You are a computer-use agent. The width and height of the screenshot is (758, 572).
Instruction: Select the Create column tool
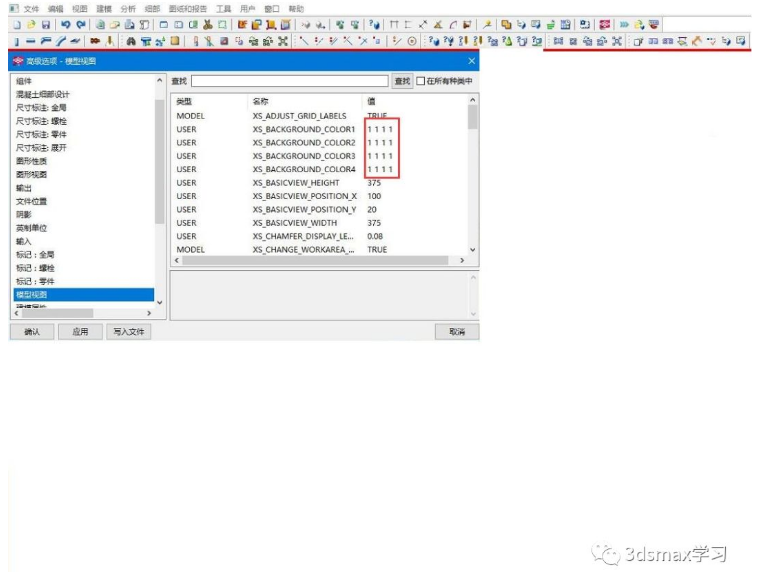[17, 42]
